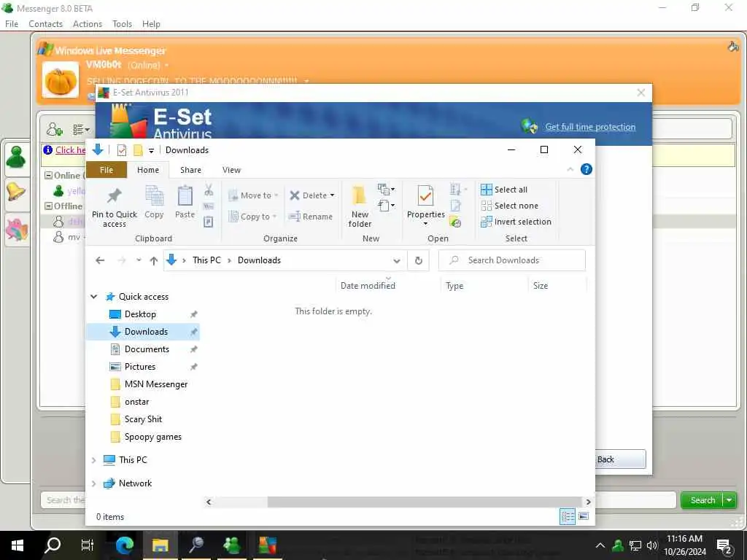
Task: Open Properties checkmark icon in ribbon
Action: (425, 195)
